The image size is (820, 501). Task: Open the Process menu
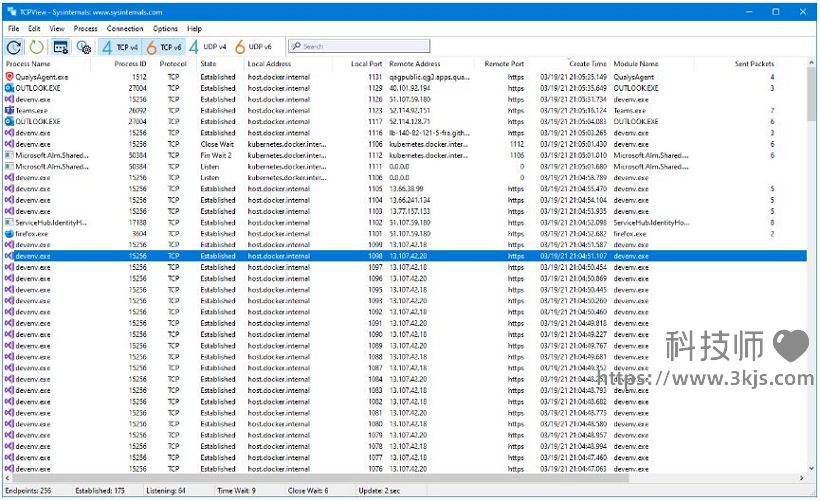point(85,29)
